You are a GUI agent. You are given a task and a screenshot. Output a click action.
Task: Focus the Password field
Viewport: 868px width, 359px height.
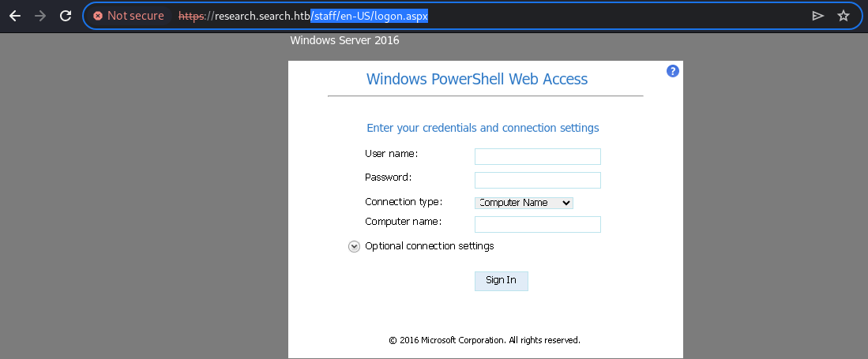point(538,181)
